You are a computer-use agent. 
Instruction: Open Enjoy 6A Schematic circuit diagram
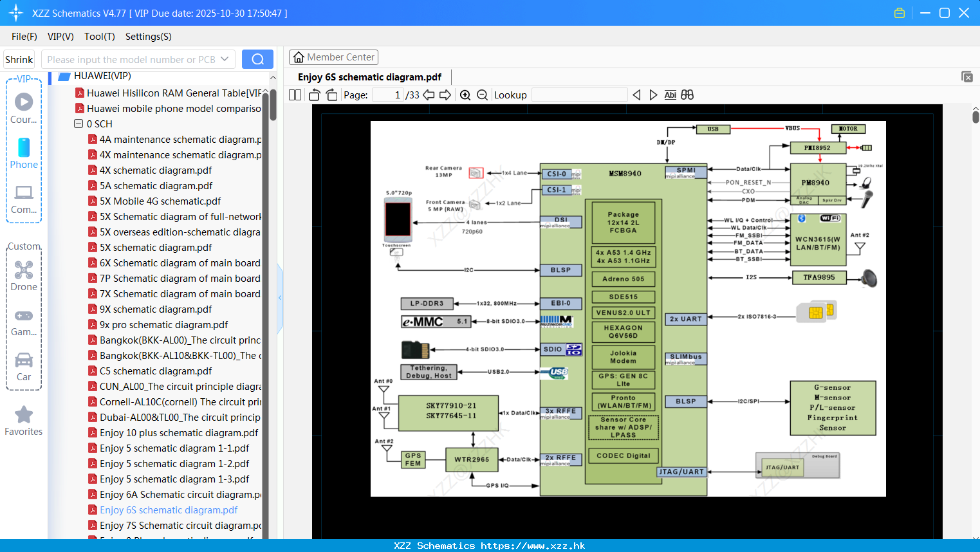174,494
